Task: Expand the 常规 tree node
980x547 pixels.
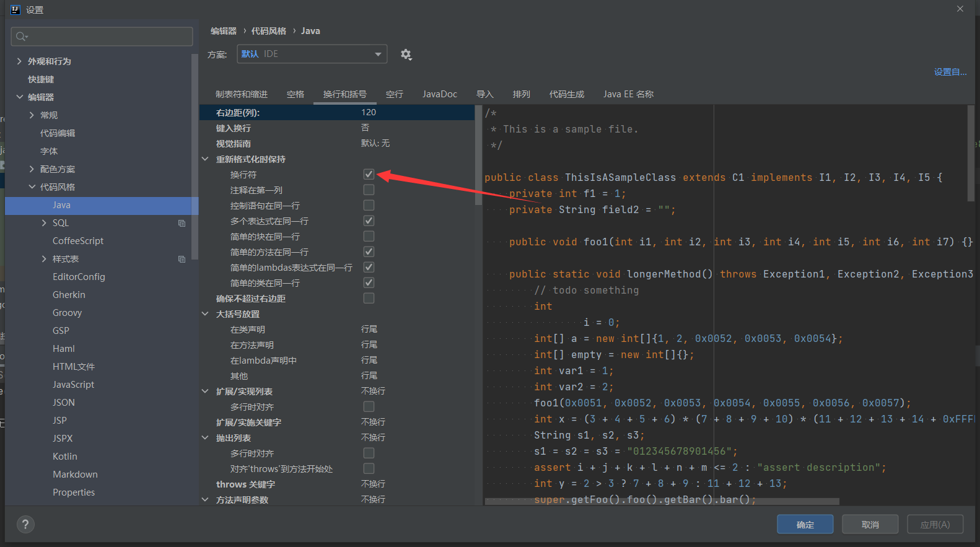Action: 32,115
